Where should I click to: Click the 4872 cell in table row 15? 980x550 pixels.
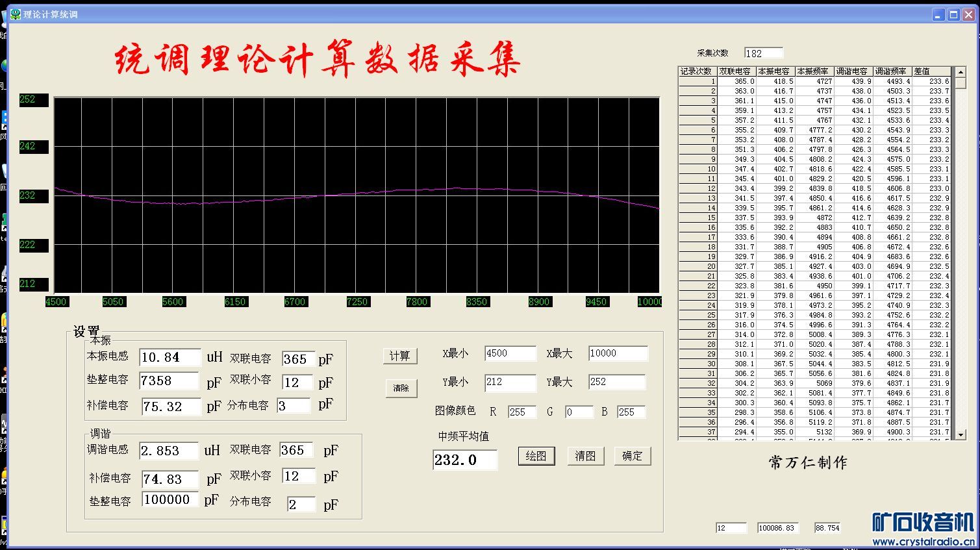(814, 218)
